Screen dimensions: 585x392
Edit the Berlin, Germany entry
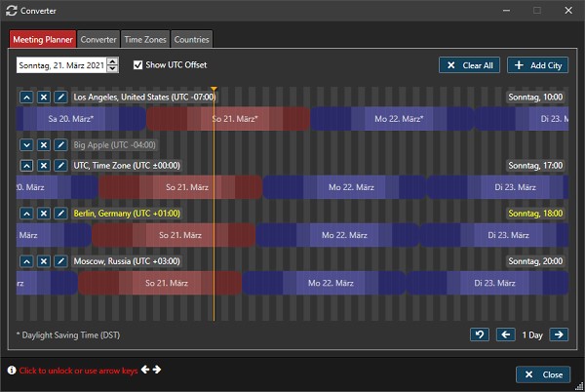pyautogui.click(x=59, y=213)
